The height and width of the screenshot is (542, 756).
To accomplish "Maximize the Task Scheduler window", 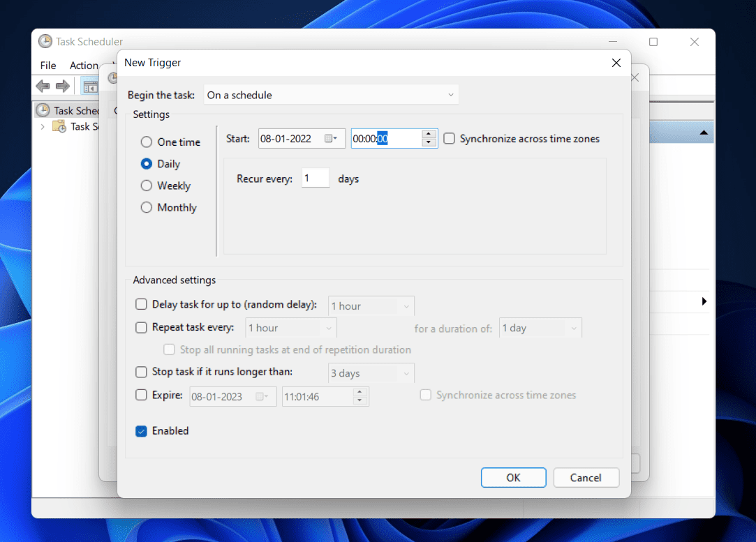I will click(x=653, y=42).
